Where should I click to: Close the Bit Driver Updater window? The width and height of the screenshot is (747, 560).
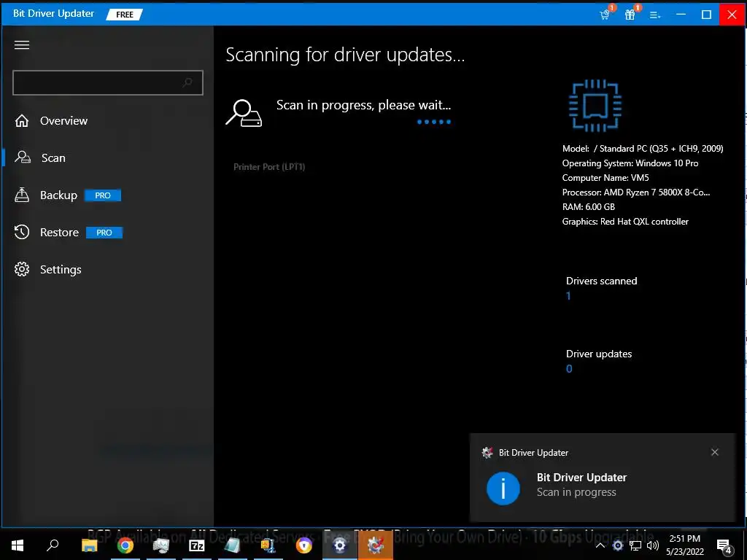732,15
